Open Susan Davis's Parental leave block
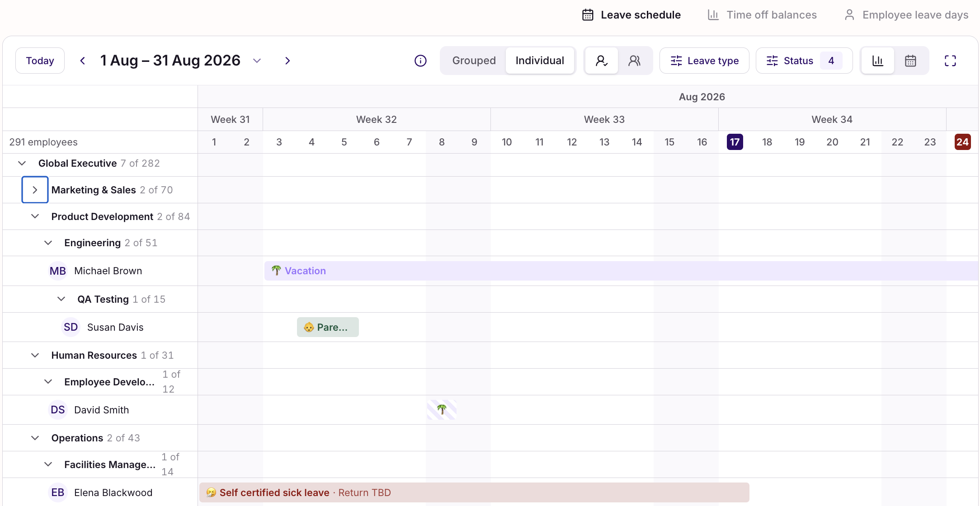980x506 pixels. click(x=328, y=327)
